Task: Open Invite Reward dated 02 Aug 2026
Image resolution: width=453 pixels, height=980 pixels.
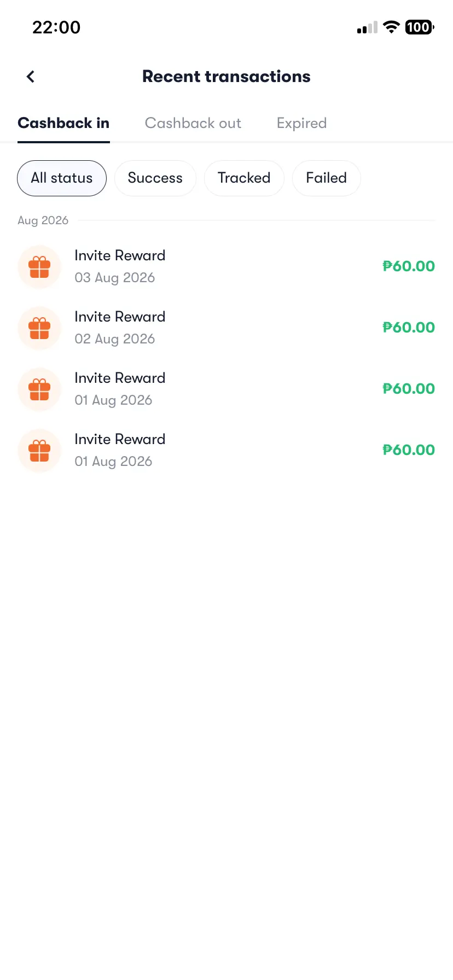Action: [x=226, y=328]
